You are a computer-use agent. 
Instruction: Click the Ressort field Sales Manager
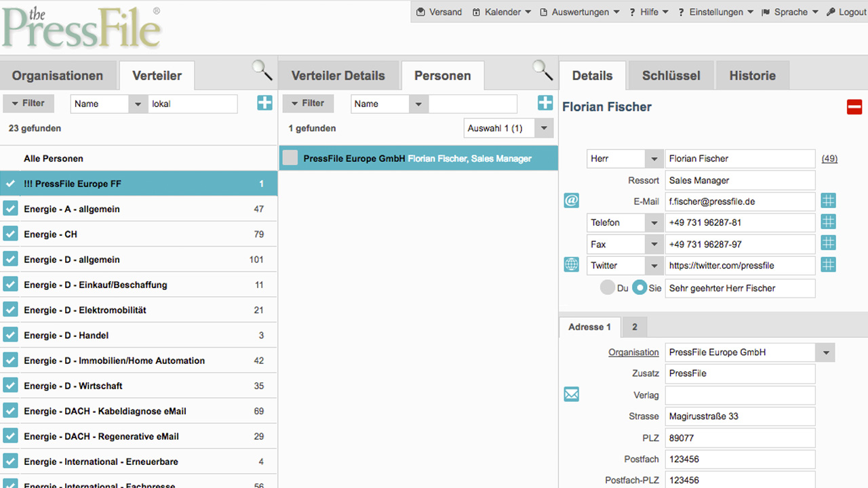740,180
